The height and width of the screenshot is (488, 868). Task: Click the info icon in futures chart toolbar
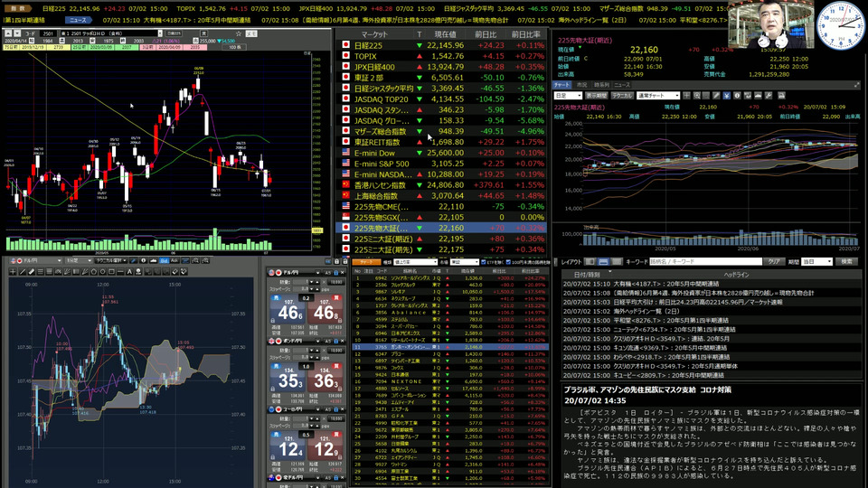tap(737, 96)
